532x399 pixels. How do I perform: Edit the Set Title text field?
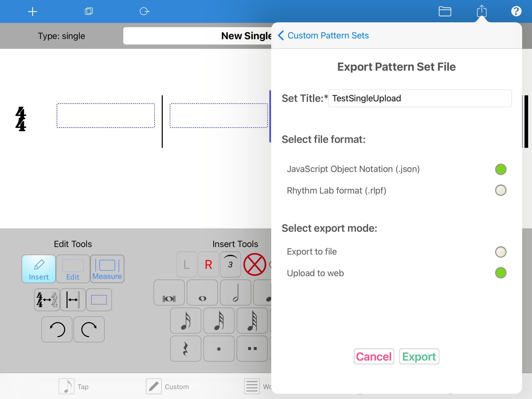point(420,98)
